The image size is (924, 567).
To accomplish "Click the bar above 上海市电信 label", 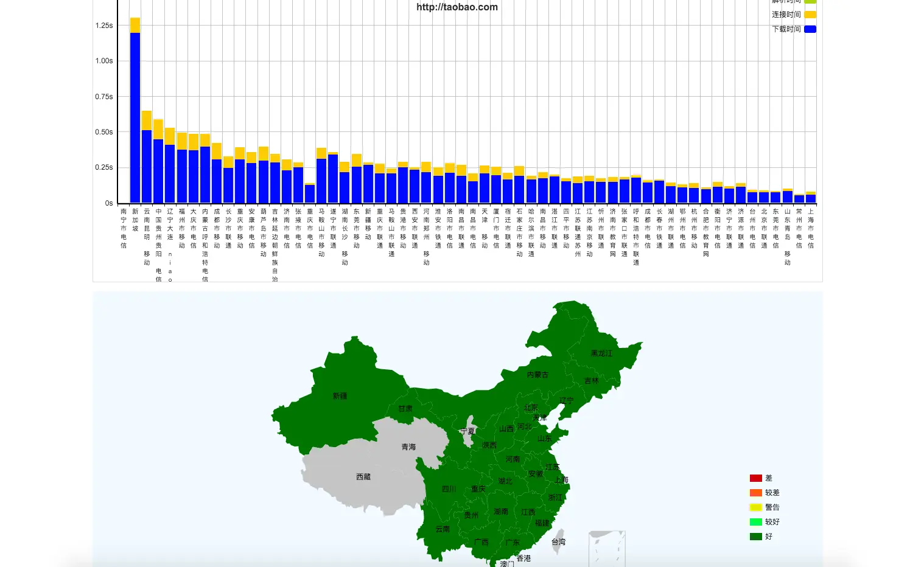I will 811,198.
